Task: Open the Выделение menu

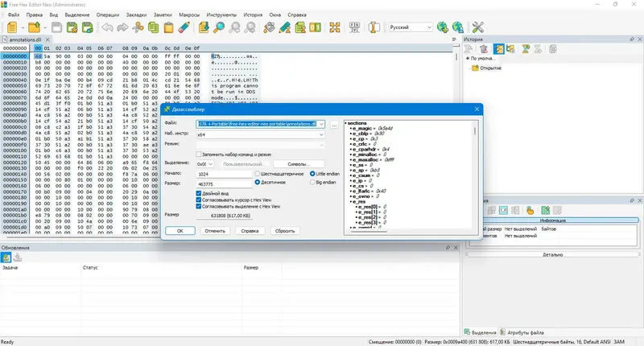Action: point(77,14)
